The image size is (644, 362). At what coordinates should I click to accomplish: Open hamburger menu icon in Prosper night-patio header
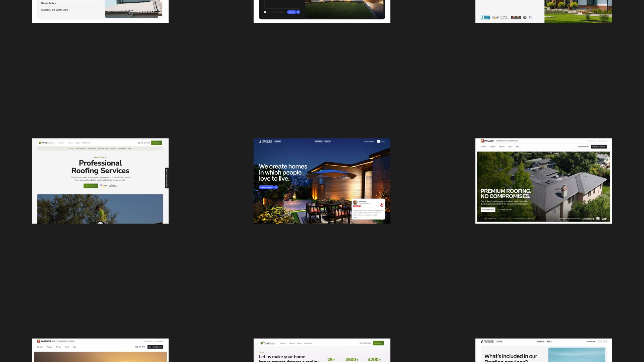click(x=383, y=141)
